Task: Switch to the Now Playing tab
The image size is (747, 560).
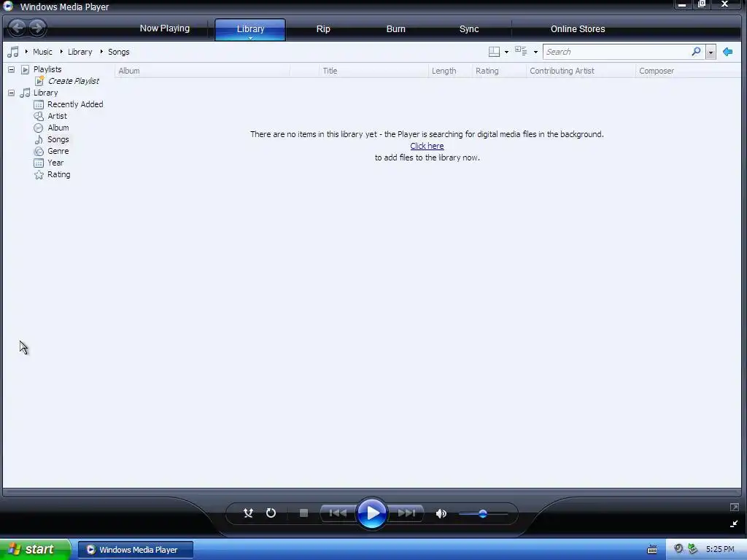Action: coord(164,28)
